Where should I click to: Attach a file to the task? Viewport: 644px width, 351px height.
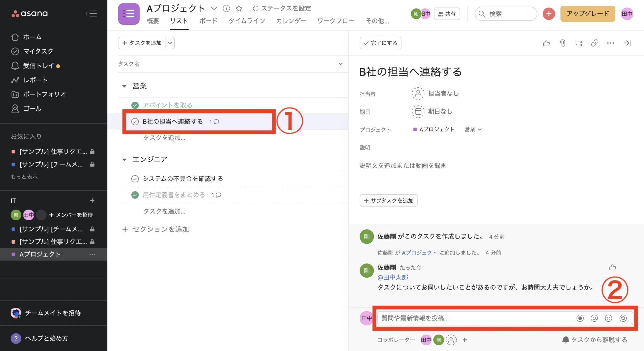tap(562, 43)
